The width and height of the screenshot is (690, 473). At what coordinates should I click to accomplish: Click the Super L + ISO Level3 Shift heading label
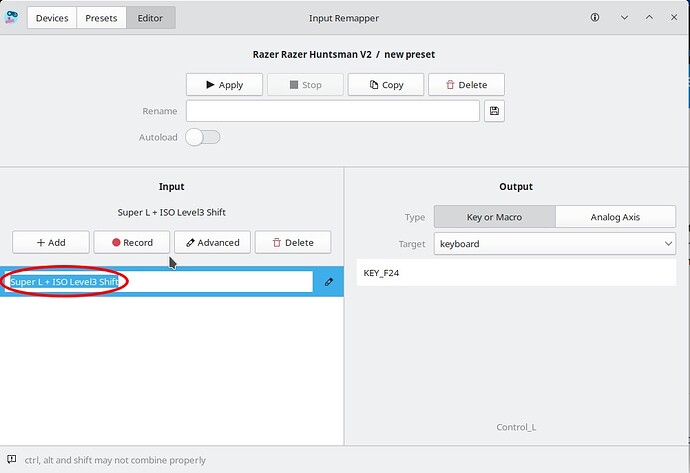tap(172, 212)
